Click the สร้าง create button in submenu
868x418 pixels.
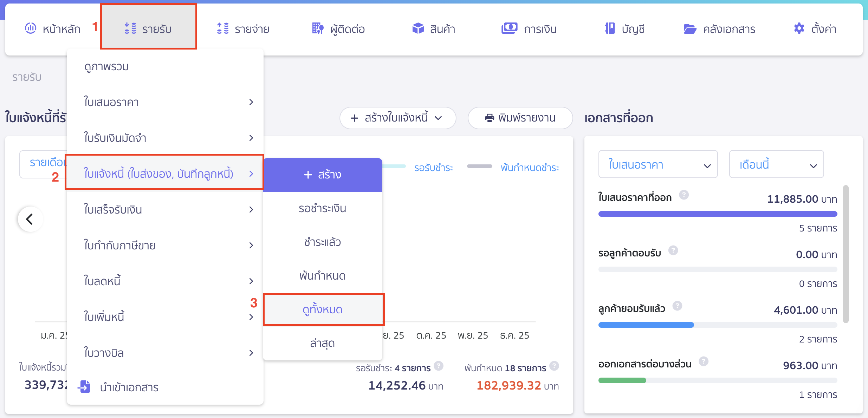pos(323,175)
